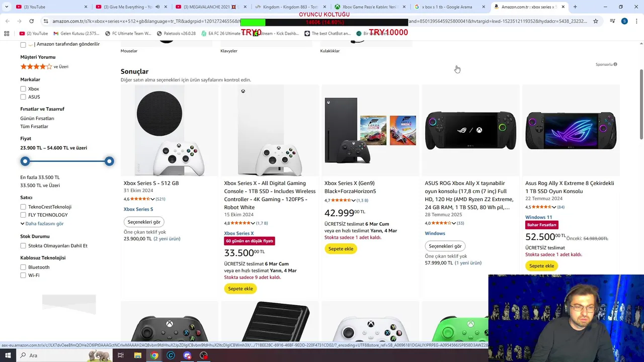
Task: Bookmark this page with the star icon
Action: [x=596, y=21]
